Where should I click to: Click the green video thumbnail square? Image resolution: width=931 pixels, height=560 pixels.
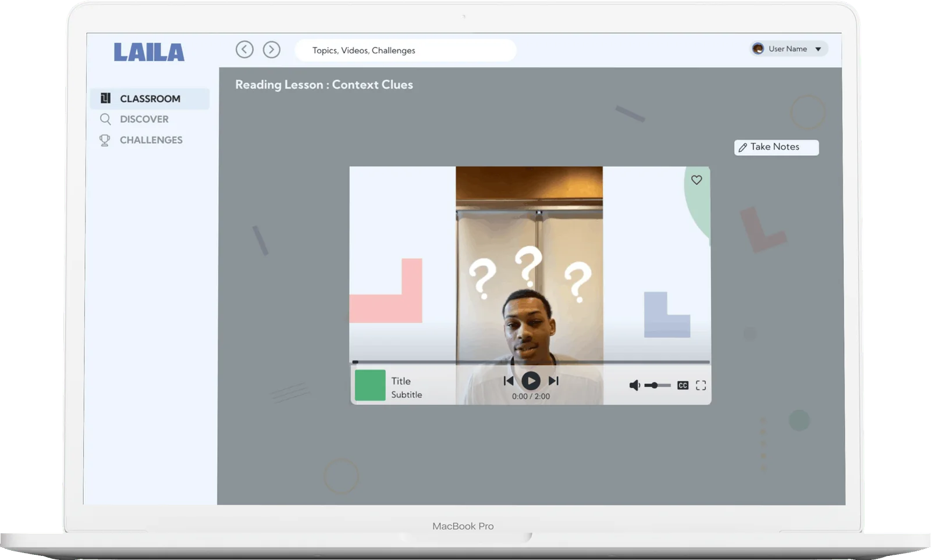(370, 385)
